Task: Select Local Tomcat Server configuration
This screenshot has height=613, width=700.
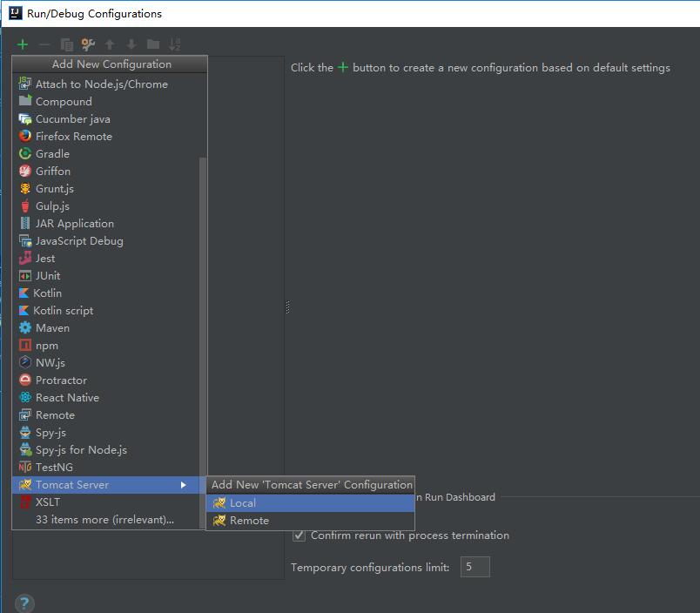Action: tap(242, 503)
